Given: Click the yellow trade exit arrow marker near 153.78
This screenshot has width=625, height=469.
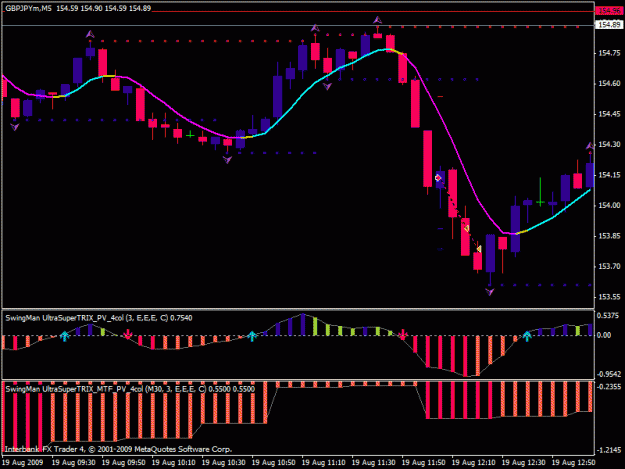Looking at the screenshot, I should point(479,249).
